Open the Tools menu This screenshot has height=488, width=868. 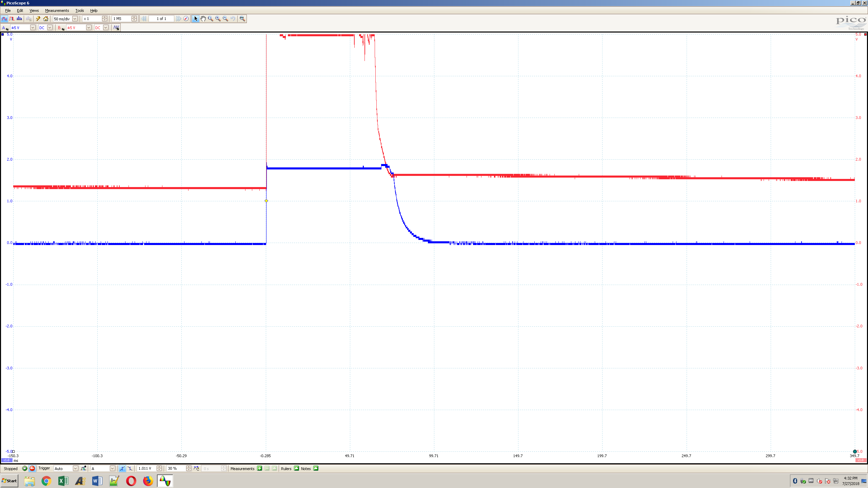tap(79, 11)
